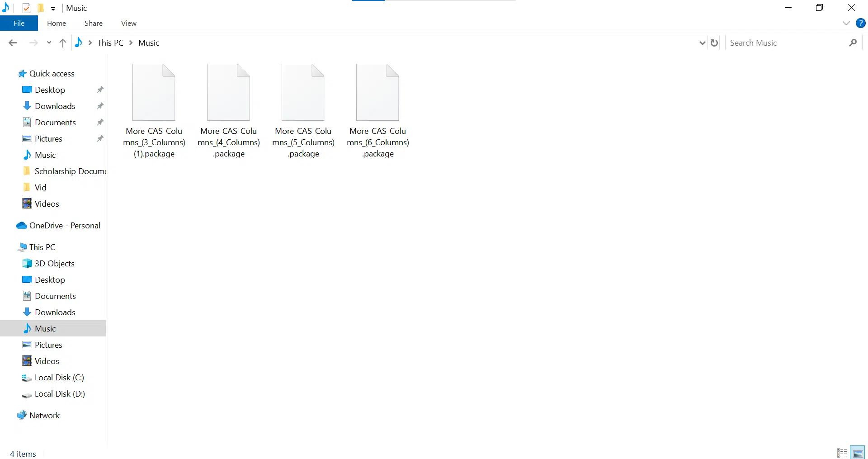Click the Properties quick access toolbar icon
Screen dimensions: 868x459
(x=27, y=8)
